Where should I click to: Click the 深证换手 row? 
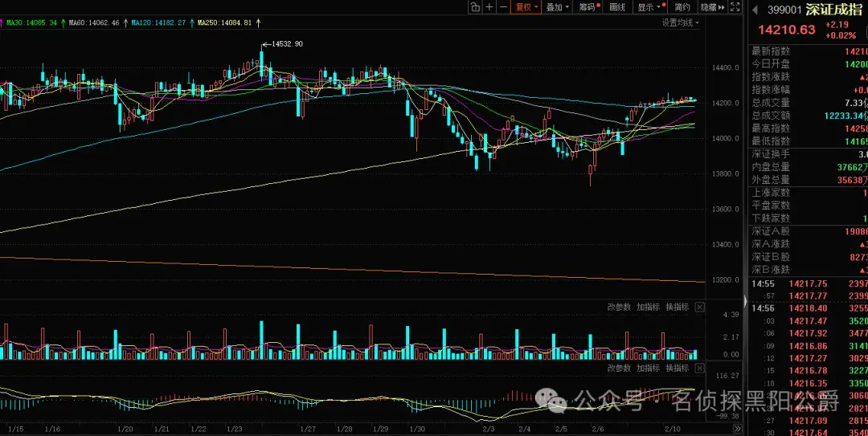(809, 154)
